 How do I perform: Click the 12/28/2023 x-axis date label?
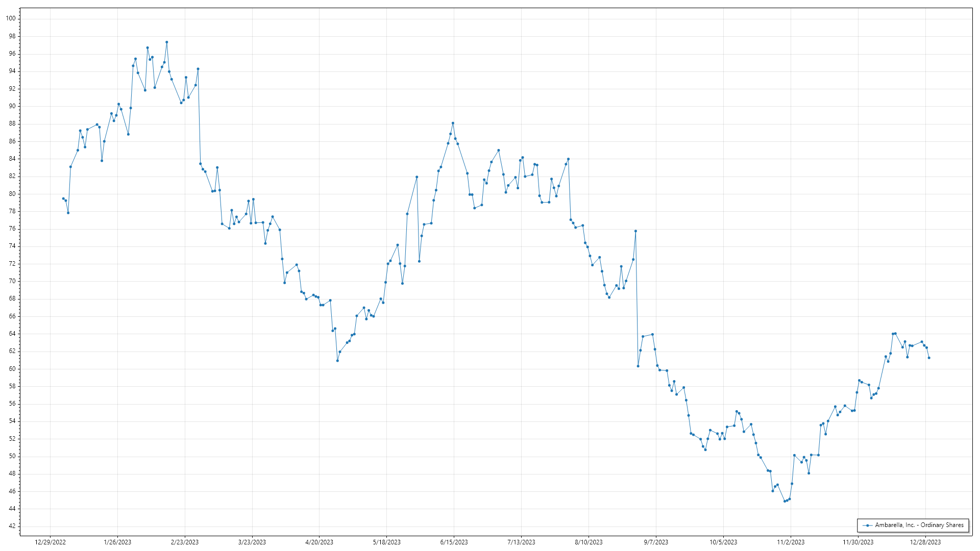click(x=925, y=542)
